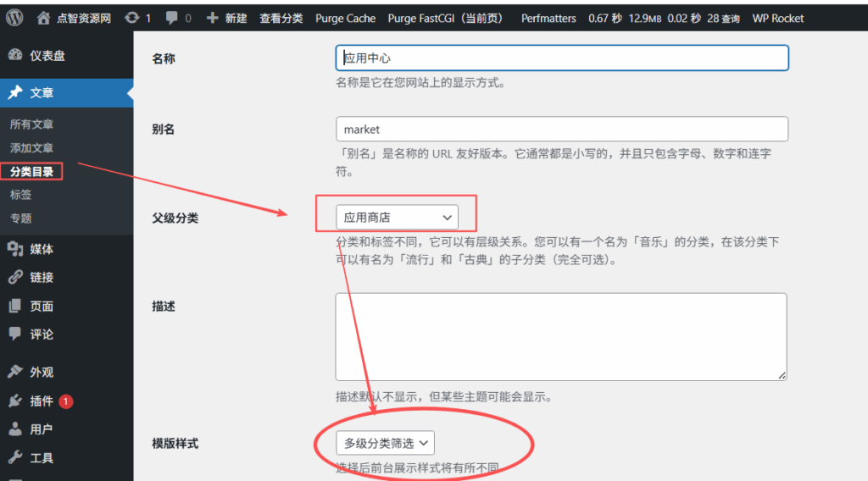This screenshot has height=481, width=868.
Task: Click 查看分类 link in admin bar
Action: click(281, 18)
